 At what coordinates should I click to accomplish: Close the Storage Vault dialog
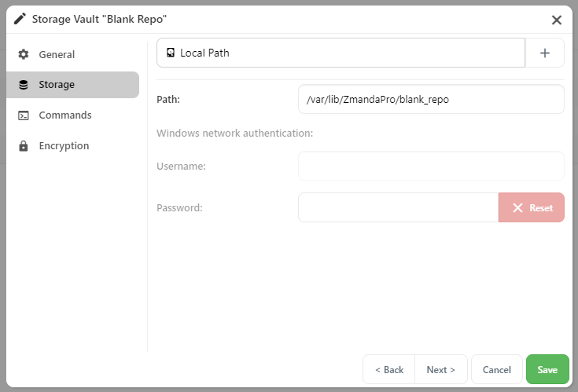[556, 20]
